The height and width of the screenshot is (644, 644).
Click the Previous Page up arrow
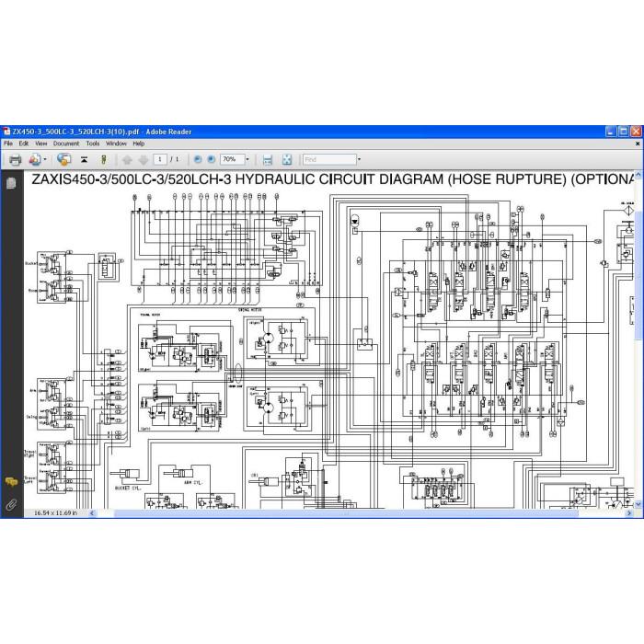click(x=127, y=160)
